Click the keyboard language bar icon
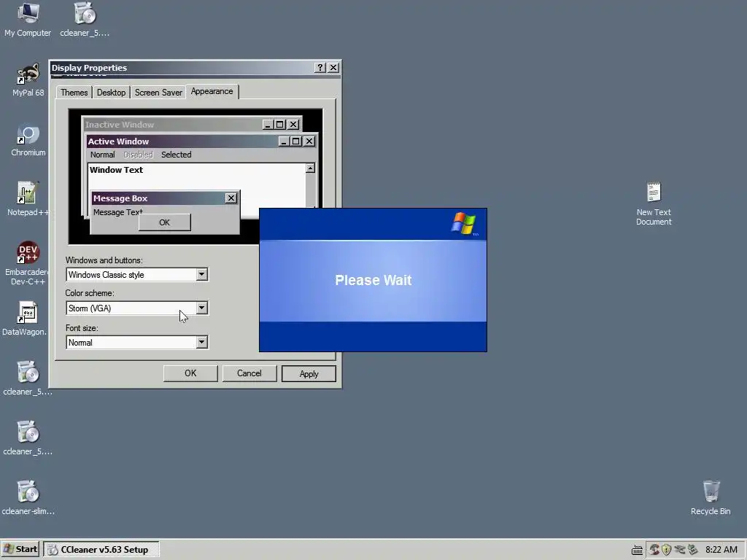The height and width of the screenshot is (560, 747). click(x=637, y=550)
